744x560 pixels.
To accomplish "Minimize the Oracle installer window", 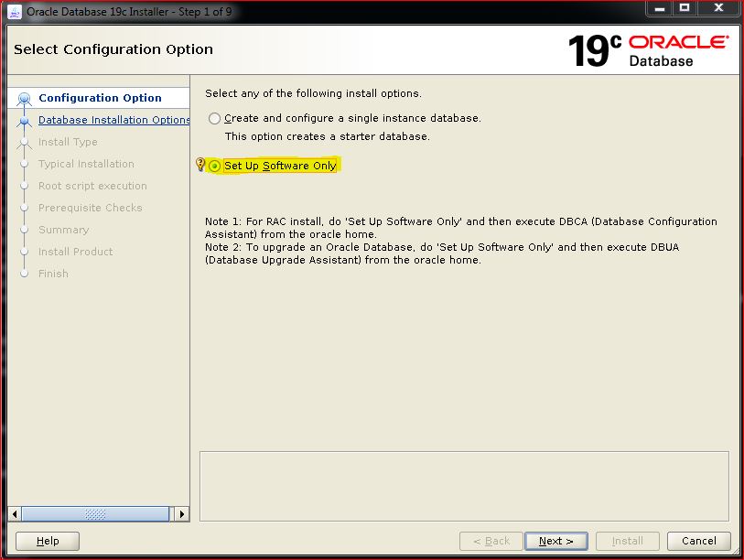I will coord(659,9).
